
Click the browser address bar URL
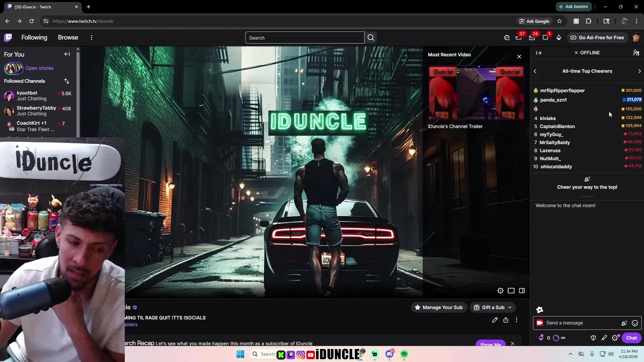[83, 21]
